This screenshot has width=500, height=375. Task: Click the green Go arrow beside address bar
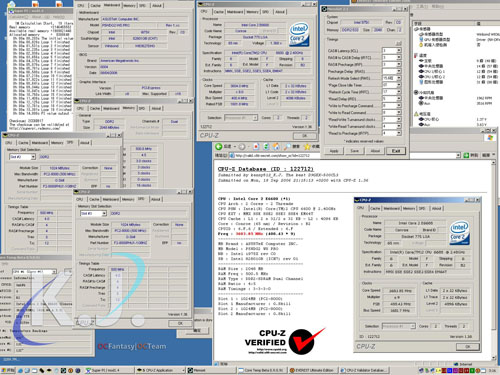pos(466,155)
